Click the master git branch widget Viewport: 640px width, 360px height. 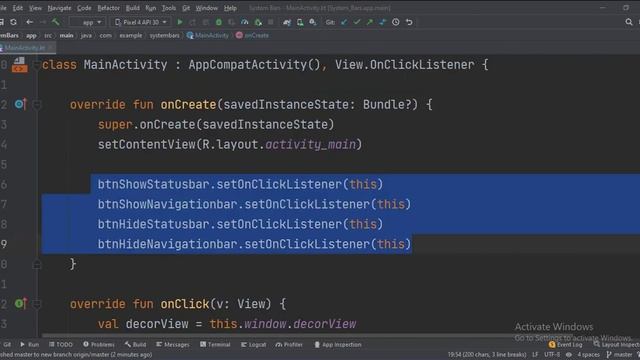pos(620,355)
